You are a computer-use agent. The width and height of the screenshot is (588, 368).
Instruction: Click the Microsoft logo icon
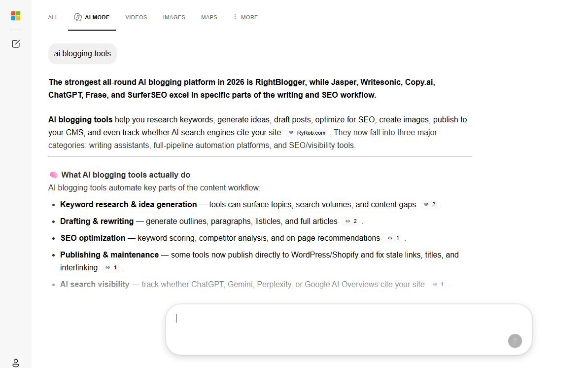[16, 16]
